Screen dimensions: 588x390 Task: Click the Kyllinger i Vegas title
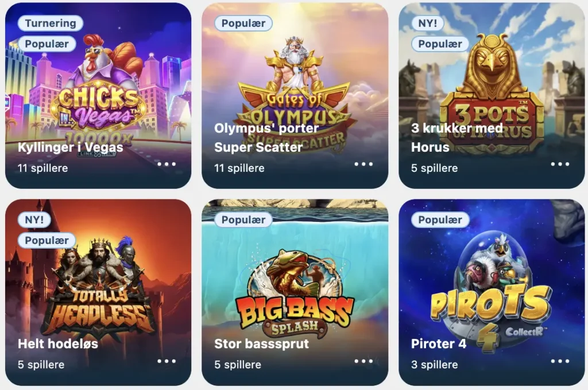point(70,148)
